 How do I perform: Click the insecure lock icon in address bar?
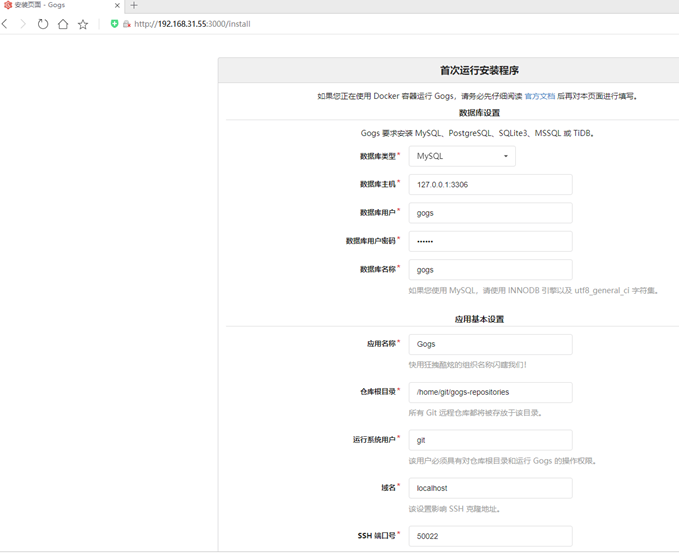pos(127,24)
